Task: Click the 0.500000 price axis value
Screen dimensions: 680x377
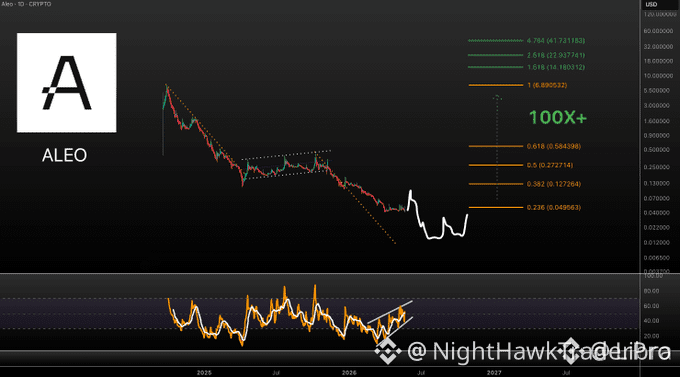Action: [x=657, y=150]
